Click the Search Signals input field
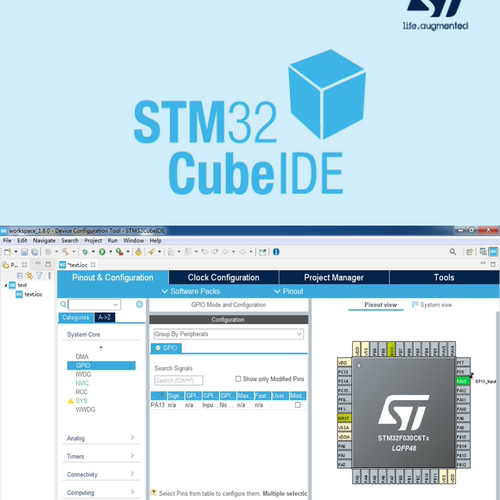This screenshot has width=500, height=500. click(179, 380)
